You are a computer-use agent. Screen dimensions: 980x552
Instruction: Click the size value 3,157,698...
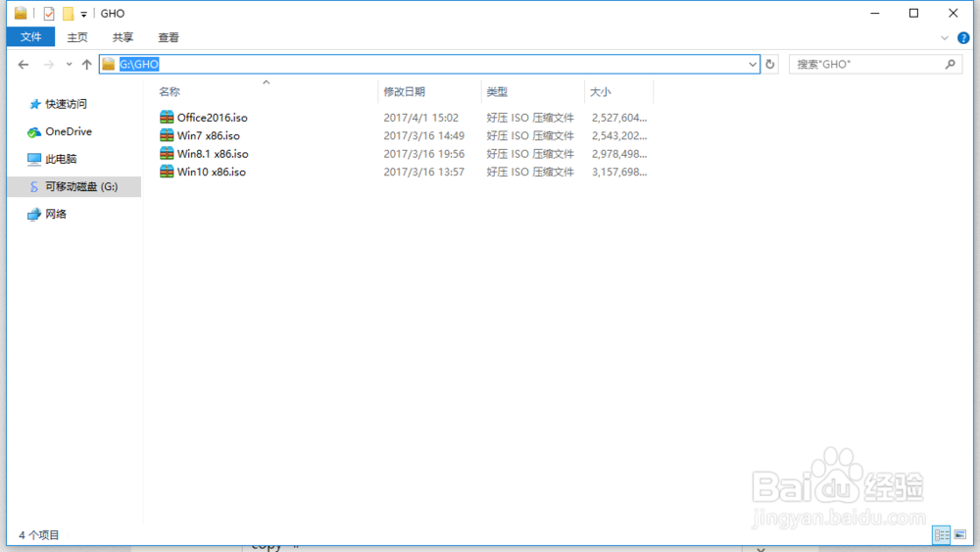pos(618,172)
